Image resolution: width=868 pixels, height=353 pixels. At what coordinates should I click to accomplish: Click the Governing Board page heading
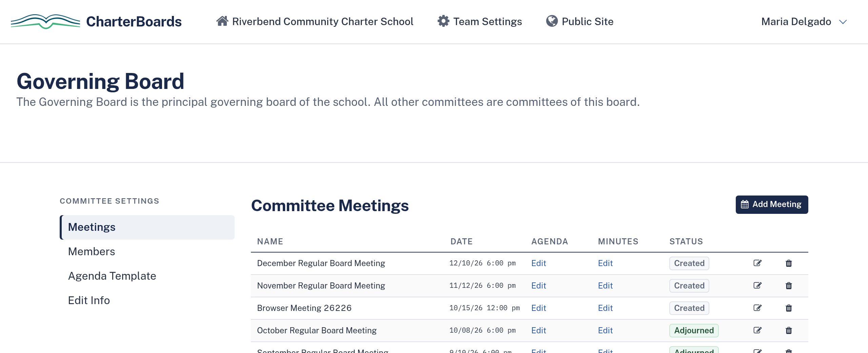click(x=100, y=81)
